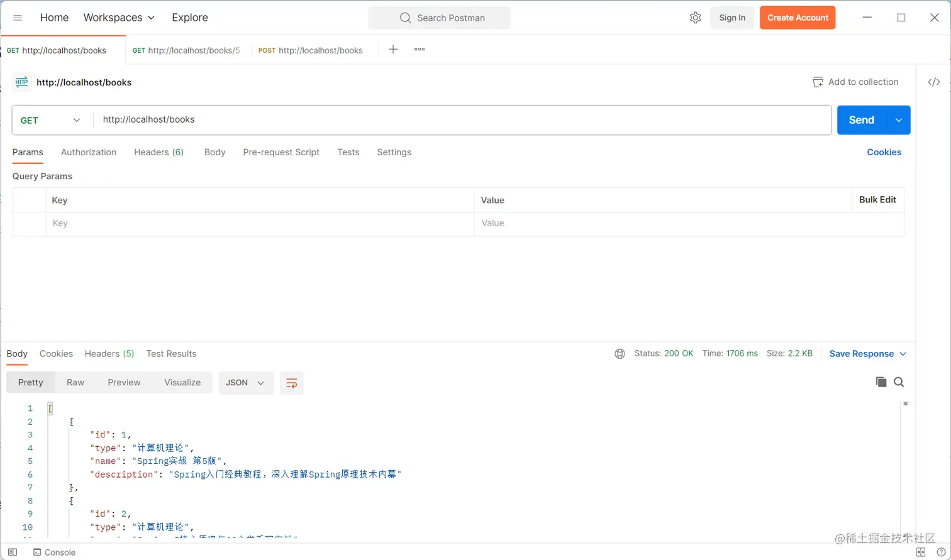This screenshot has height=560, width=951.
Task: Click the search magnifier icon in Search Postman
Action: (406, 18)
